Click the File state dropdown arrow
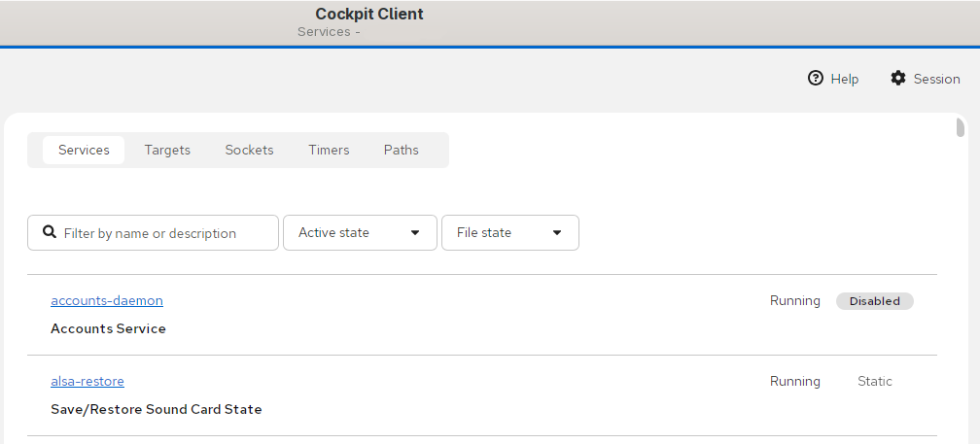Viewport: 980px width, 444px height. pyautogui.click(x=557, y=233)
